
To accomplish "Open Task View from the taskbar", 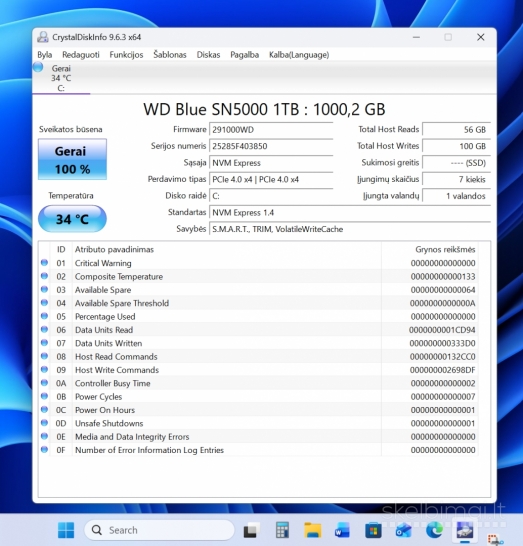I will (x=252, y=530).
